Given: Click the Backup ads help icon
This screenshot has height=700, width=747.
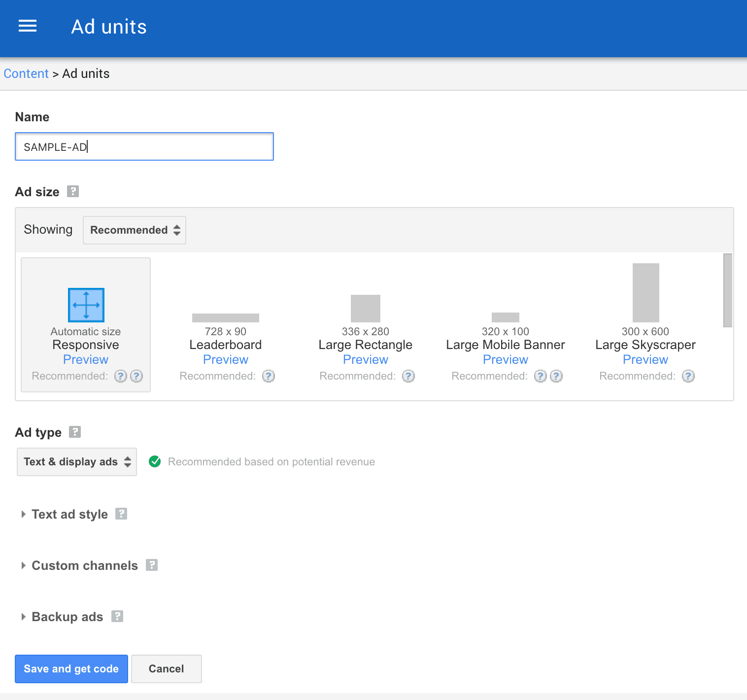Looking at the screenshot, I should tap(117, 616).
